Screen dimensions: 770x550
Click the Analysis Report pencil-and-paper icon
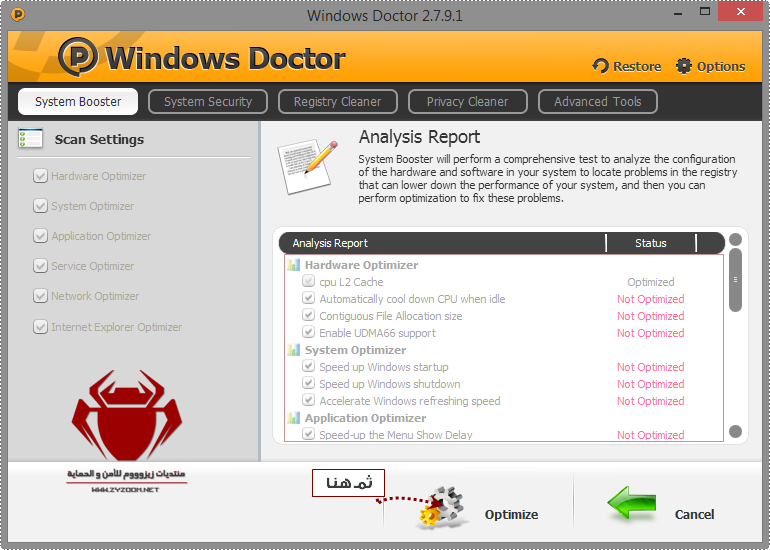pos(307,167)
